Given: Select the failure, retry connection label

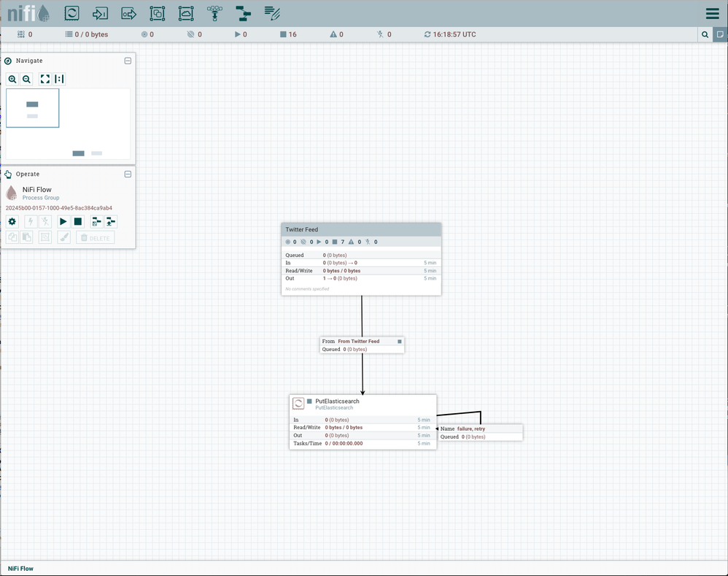Looking at the screenshot, I should (471, 429).
